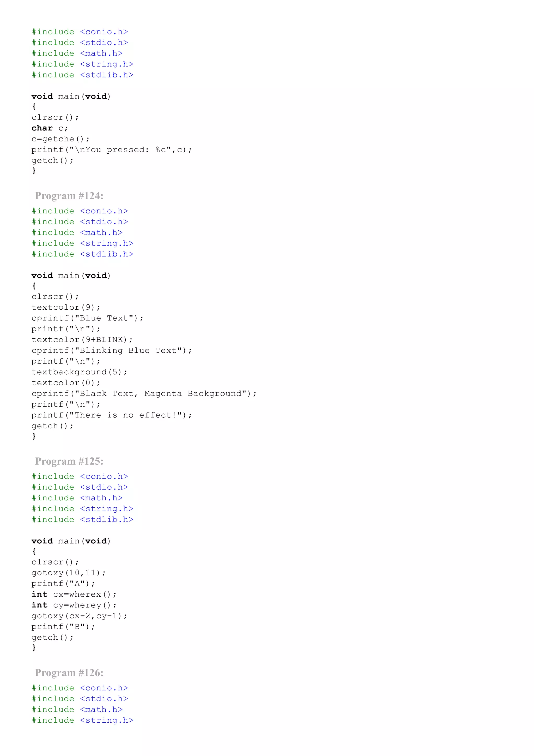Click '#include <stdlib.h>' under Program #124
The height and width of the screenshot is (756, 534).
(x=83, y=254)
